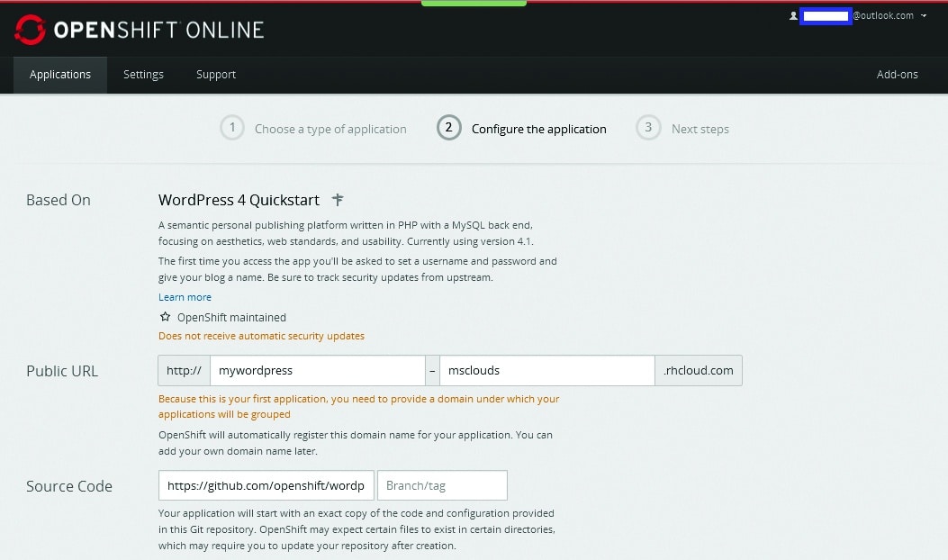Click the Branch/tag input field
This screenshot has height=560, width=948.
pos(443,485)
